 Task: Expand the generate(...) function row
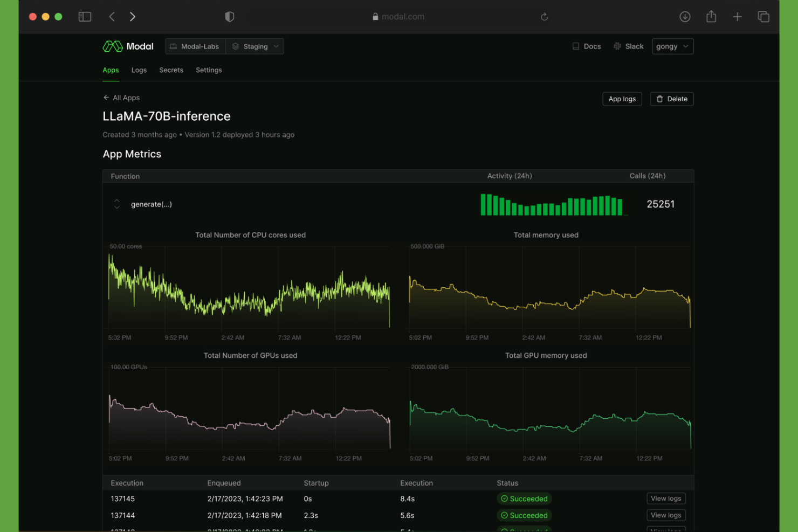coord(117,204)
